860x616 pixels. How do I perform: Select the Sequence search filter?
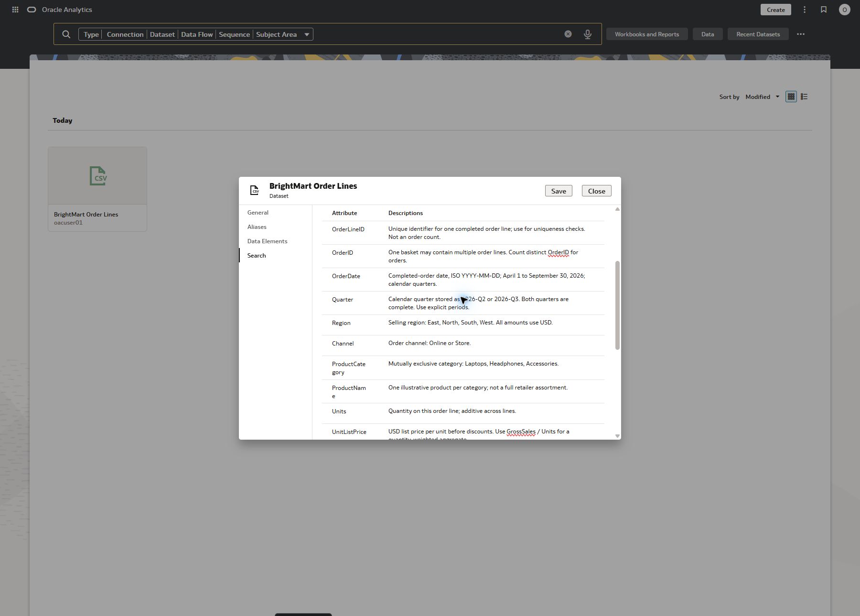[x=234, y=34]
